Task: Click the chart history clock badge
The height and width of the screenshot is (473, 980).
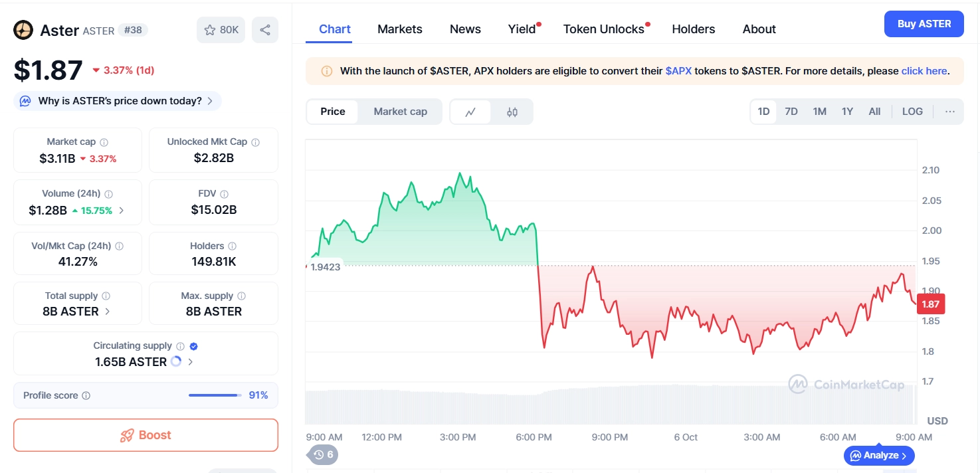Action: (322, 454)
